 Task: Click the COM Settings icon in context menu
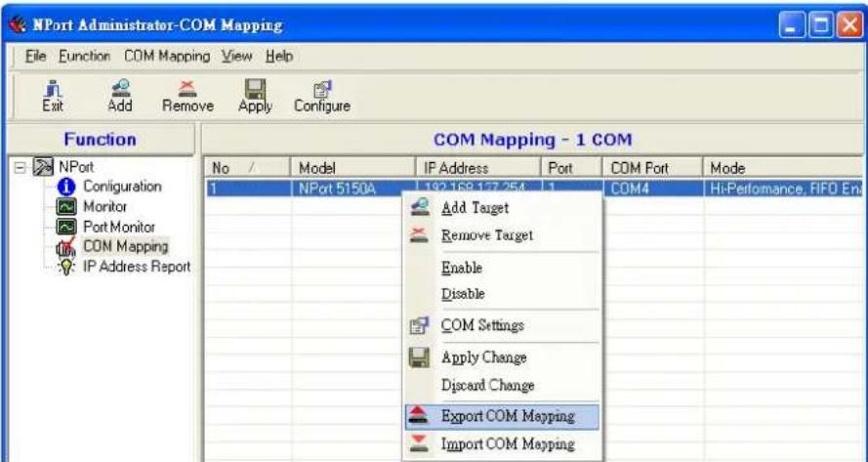419,325
